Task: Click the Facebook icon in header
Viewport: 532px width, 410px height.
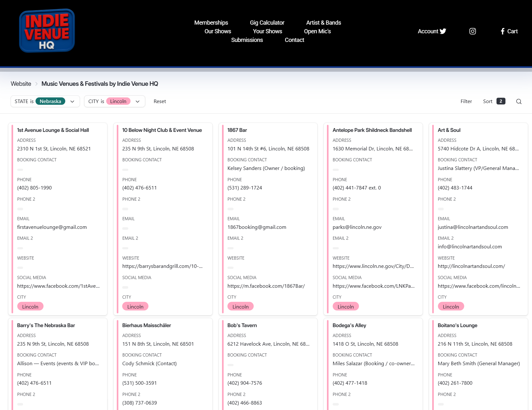Action: (503, 31)
